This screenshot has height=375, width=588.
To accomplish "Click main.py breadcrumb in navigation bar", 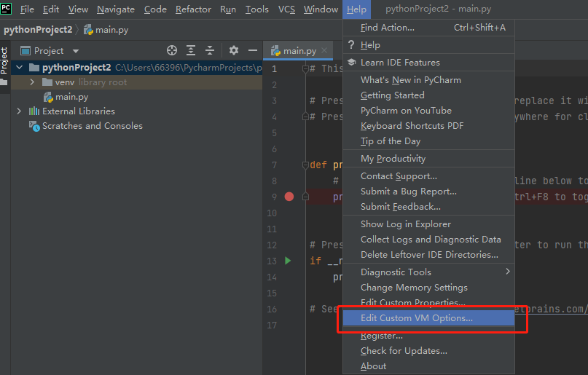I will [x=106, y=30].
